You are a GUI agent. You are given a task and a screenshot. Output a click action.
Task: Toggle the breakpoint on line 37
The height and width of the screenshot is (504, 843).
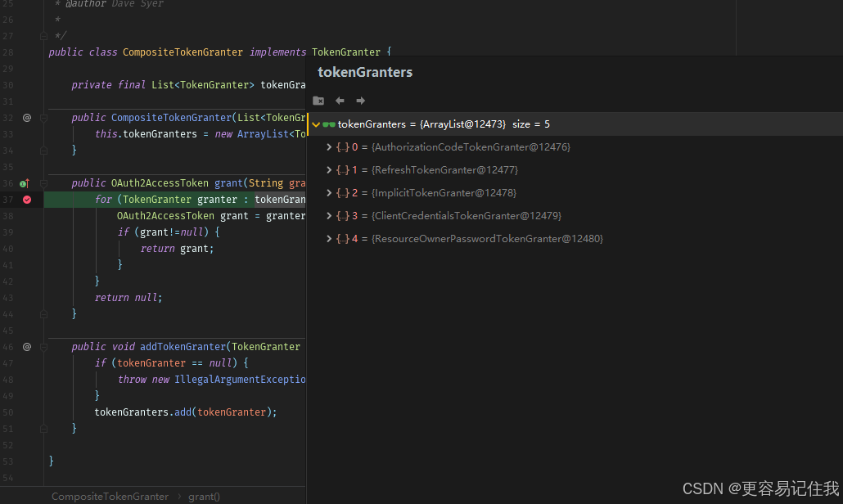click(27, 200)
